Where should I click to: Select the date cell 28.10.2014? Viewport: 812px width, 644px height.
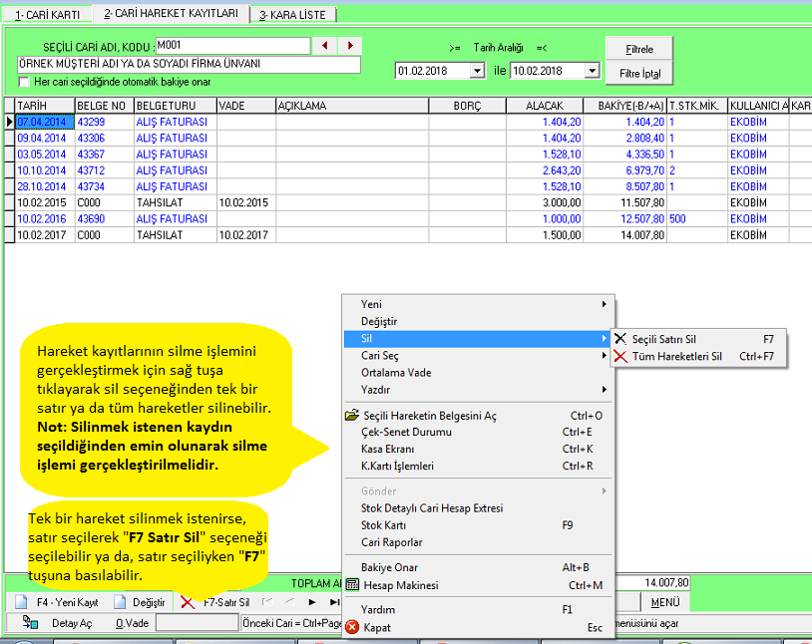tap(45, 186)
